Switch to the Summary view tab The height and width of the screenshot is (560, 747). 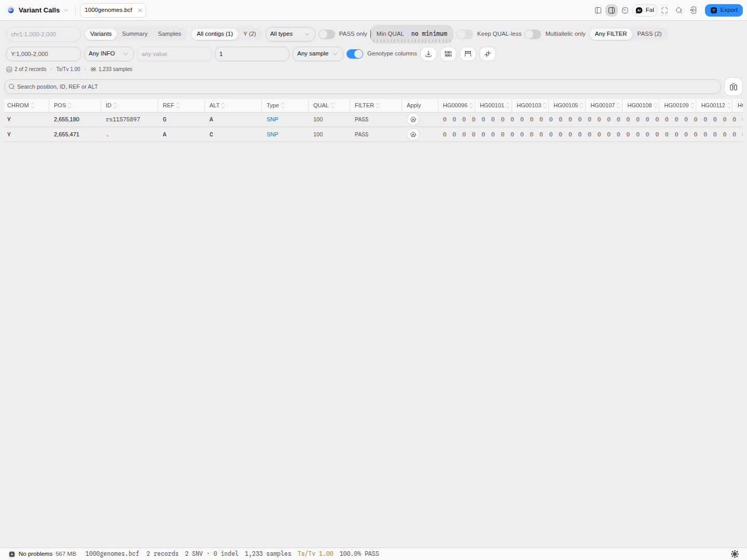pos(135,34)
